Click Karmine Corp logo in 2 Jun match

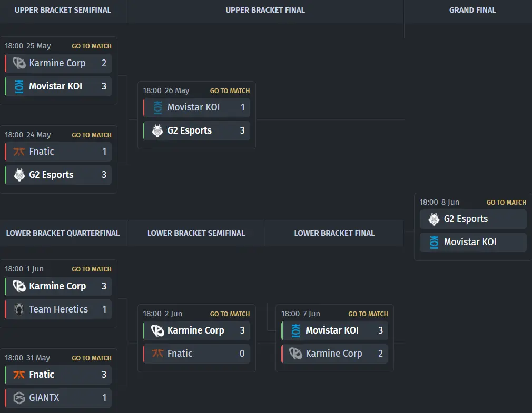(x=157, y=330)
